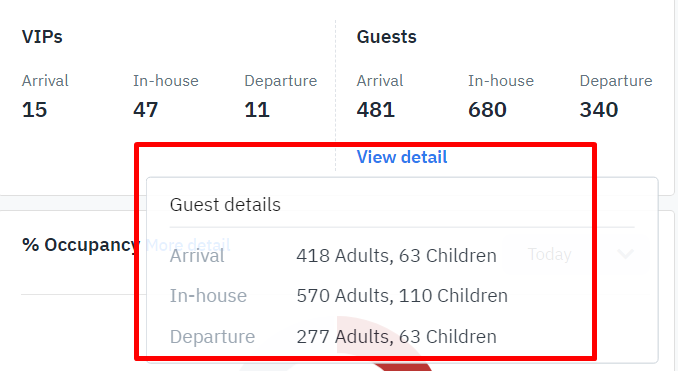Click the red occupancy donut chart segment

402,368
